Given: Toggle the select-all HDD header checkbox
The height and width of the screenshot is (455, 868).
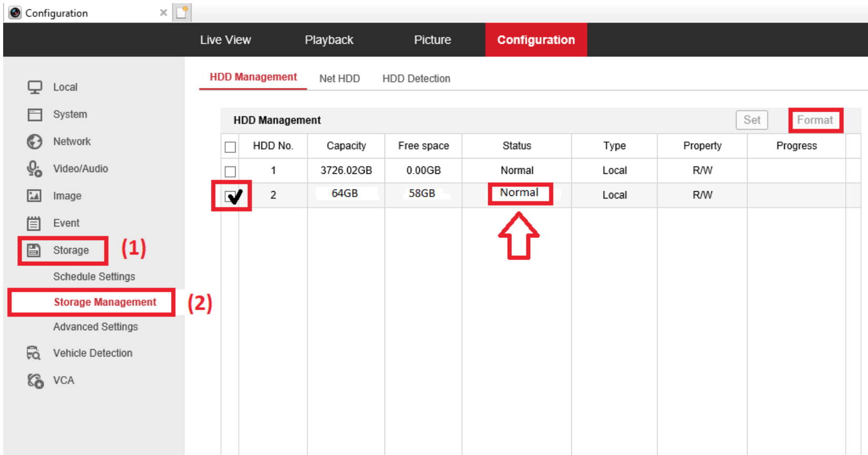Looking at the screenshot, I should click(230, 147).
